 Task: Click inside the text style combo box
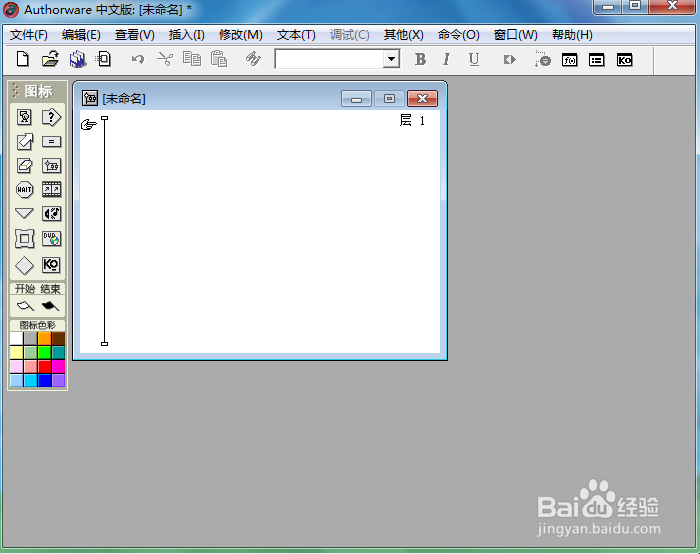coord(329,59)
